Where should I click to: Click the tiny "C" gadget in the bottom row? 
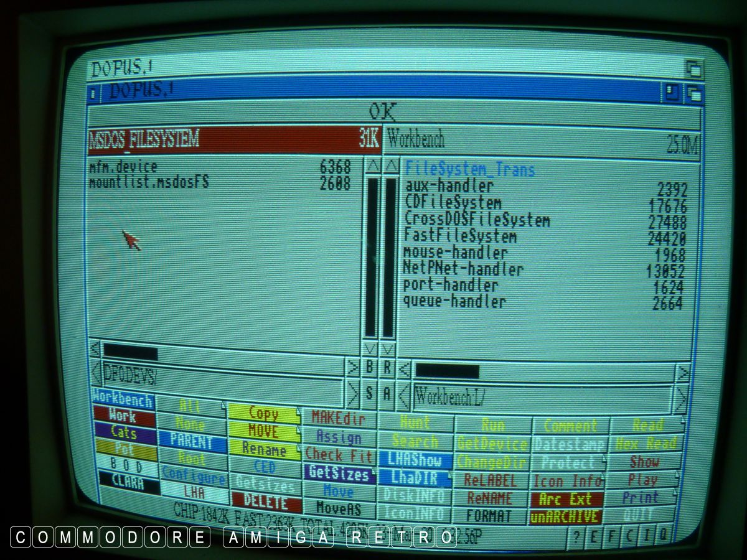629,535
